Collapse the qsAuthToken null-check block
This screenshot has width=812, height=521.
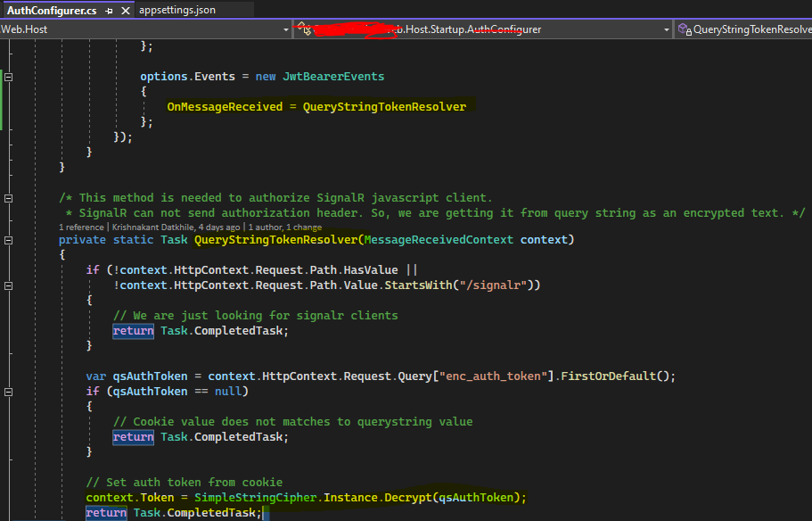(7, 391)
